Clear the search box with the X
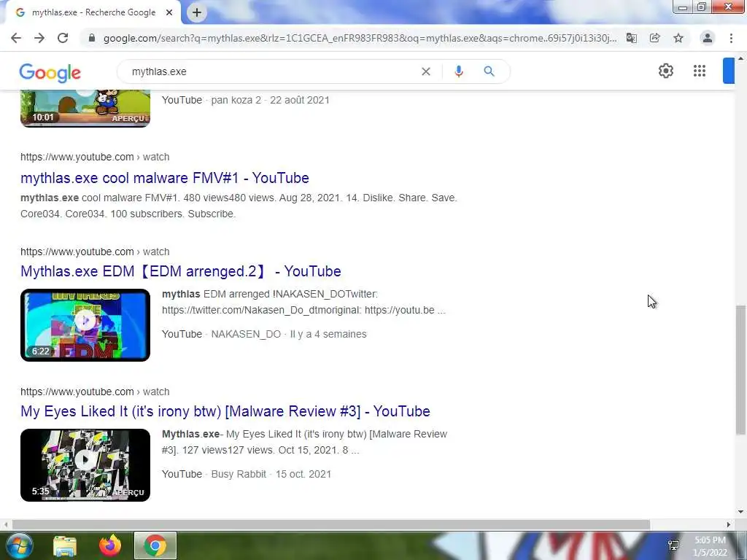The width and height of the screenshot is (747, 560). tap(426, 71)
